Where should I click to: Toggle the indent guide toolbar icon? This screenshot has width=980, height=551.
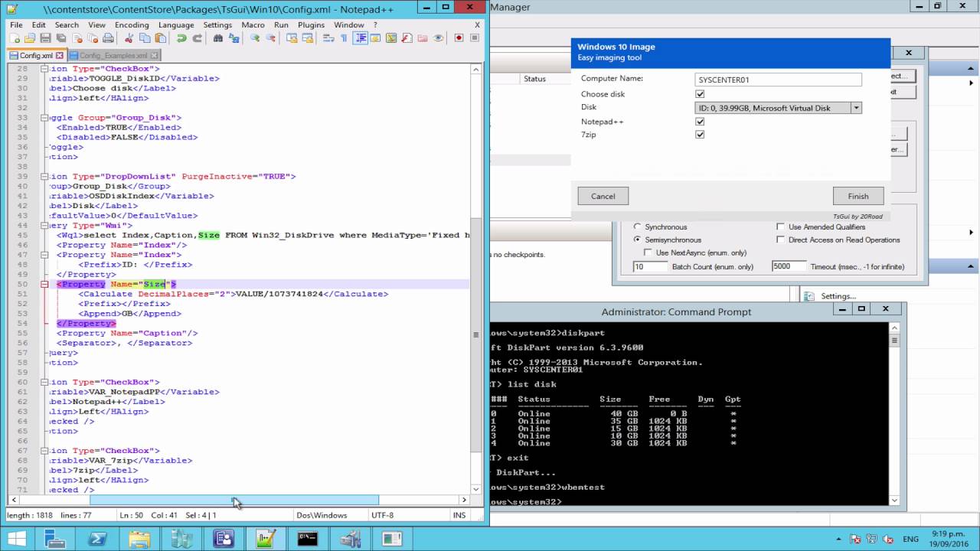coord(360,38)
